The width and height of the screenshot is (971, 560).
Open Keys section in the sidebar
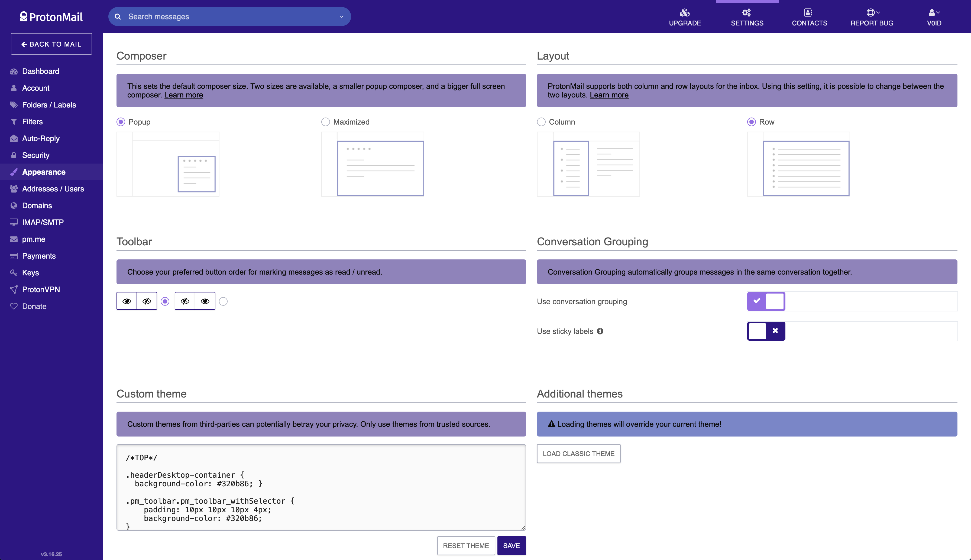click(30, 273)
